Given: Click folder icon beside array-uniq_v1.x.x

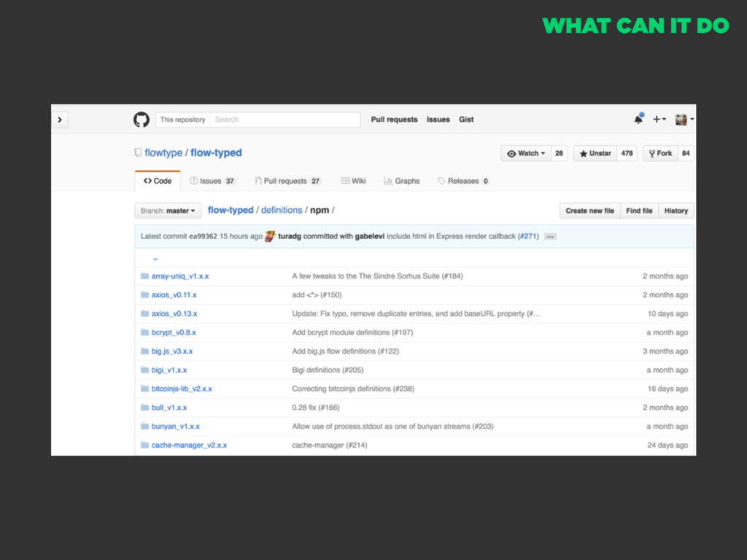Looking at the screenshot, I should (x=145, y=276).
